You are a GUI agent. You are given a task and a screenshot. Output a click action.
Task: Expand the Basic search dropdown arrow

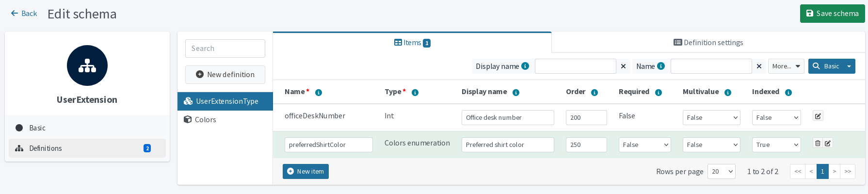tap(849, 66)
